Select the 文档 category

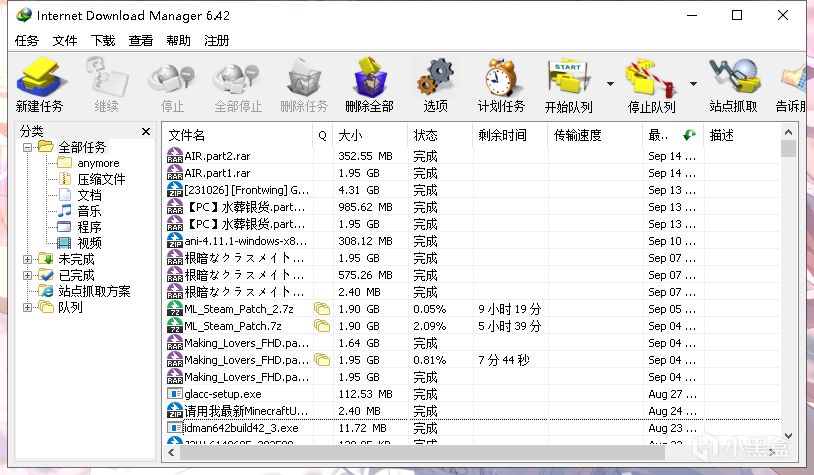pos(89,195)
